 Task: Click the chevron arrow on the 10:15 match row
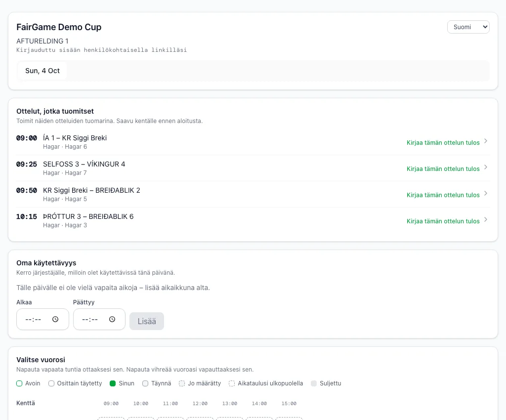pyautogui.click(x=486, y=219)
